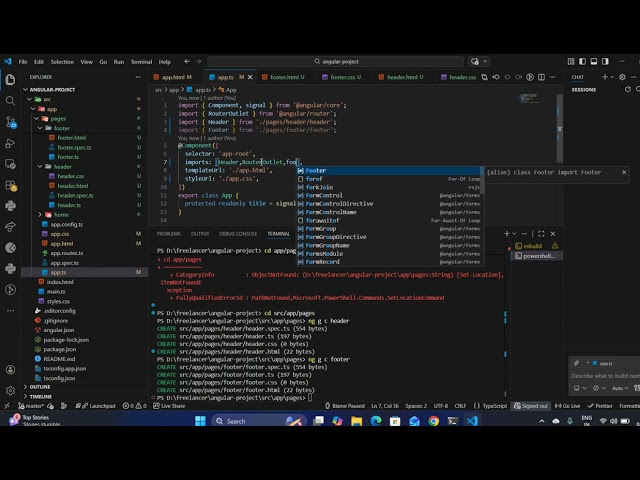
Task: Close the app.ts editor tab
Action: [250, 77]
